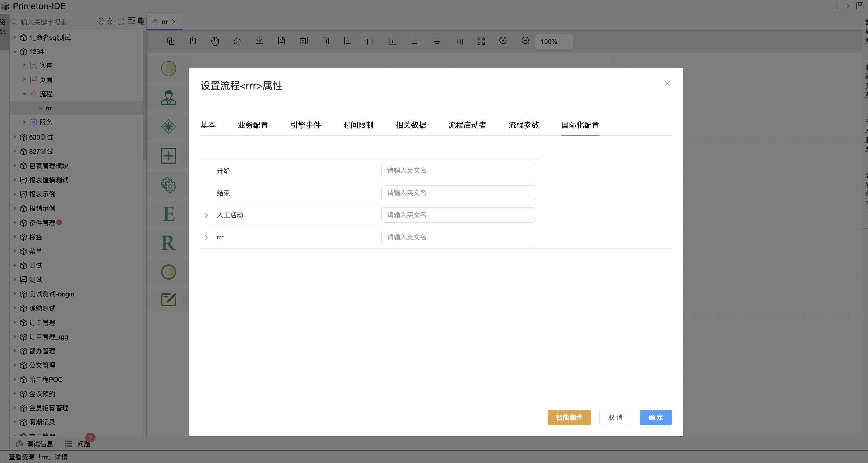
Task: Click the left-align icon in canvas toolbar
Action: point(348,41)
